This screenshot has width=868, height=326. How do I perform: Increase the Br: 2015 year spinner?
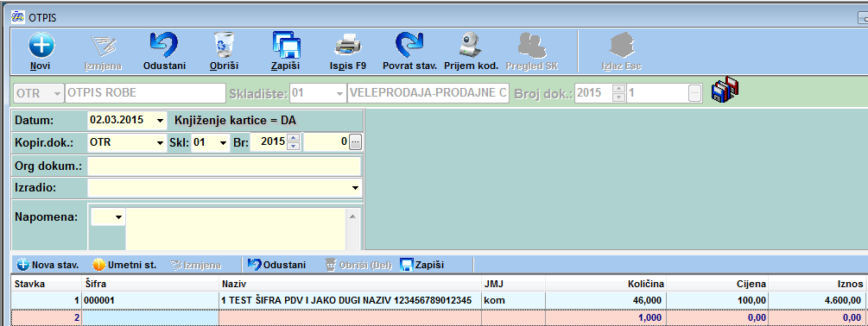294,138
